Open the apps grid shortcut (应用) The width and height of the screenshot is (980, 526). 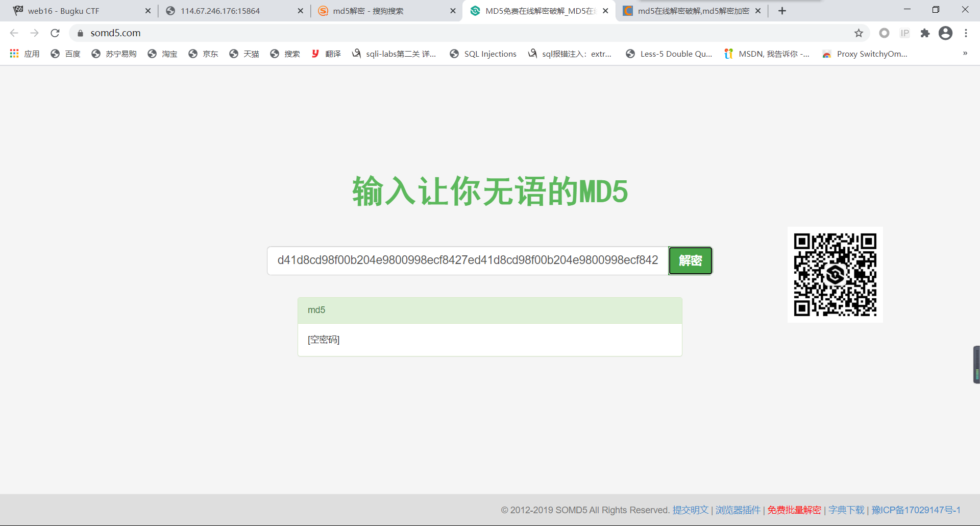tap(24, 54)
